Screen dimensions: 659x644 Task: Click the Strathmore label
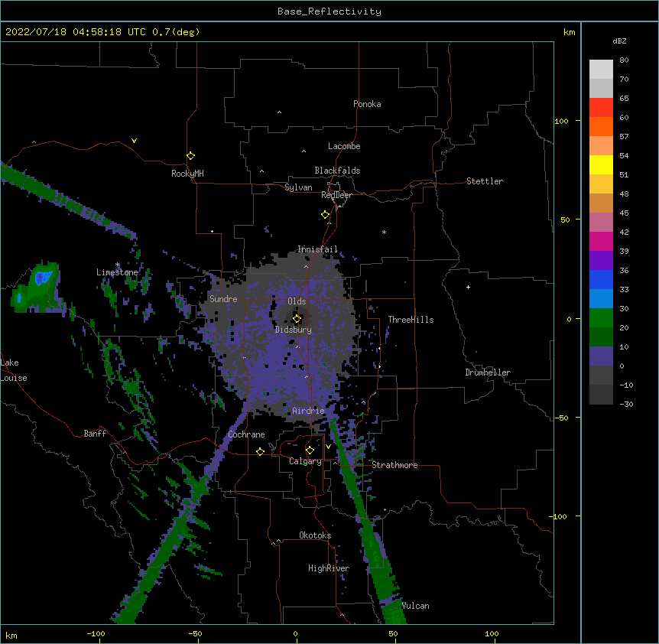coord(394,465)
